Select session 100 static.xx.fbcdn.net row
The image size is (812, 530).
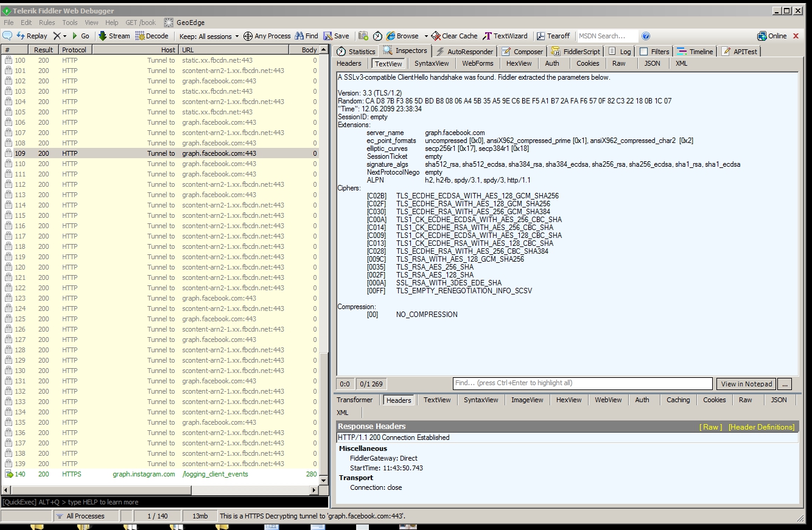pyautogui.click(x=160, y=60)
